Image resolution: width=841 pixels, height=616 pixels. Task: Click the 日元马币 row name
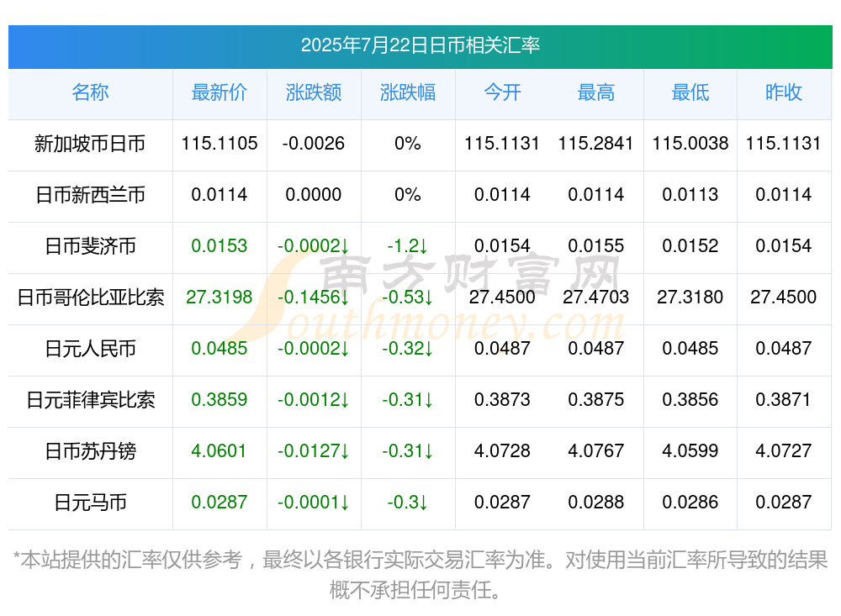click(x=90, y=503)
